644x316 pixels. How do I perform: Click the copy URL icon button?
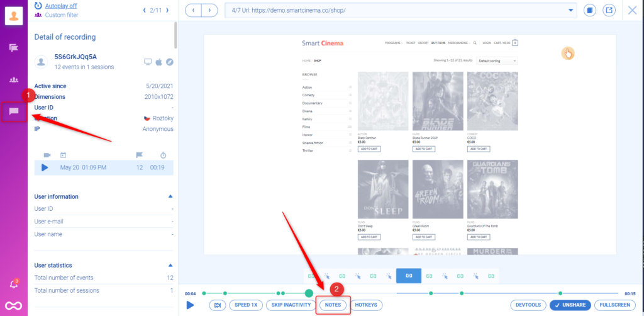tap(589, 10)
